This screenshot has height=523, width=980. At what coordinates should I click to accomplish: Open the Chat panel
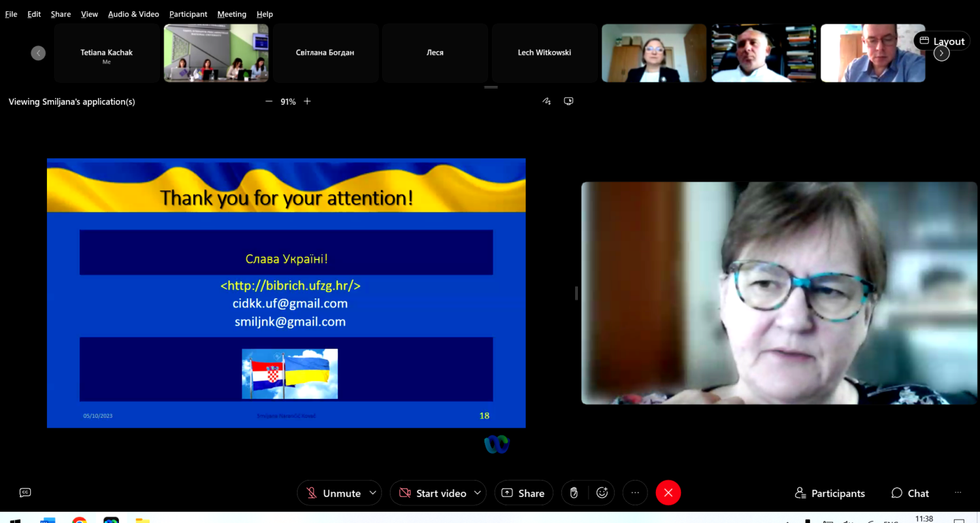(910, 493)
